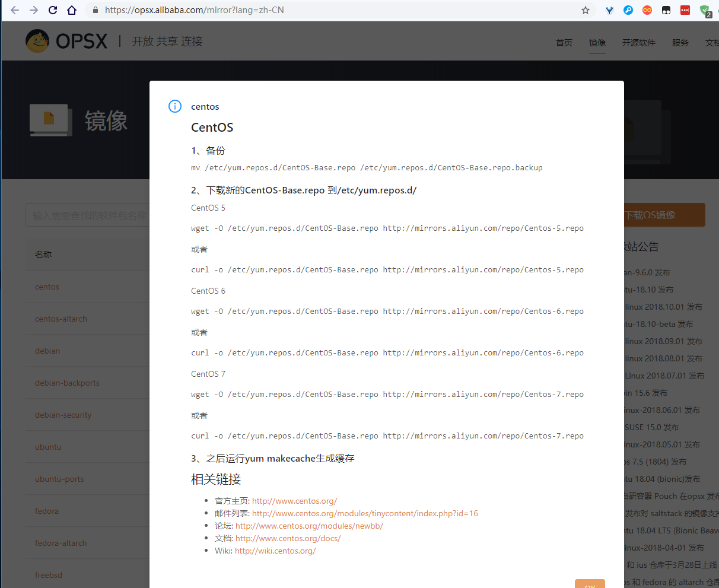
Task: View site security lock icon
Action: click(96, 10)
